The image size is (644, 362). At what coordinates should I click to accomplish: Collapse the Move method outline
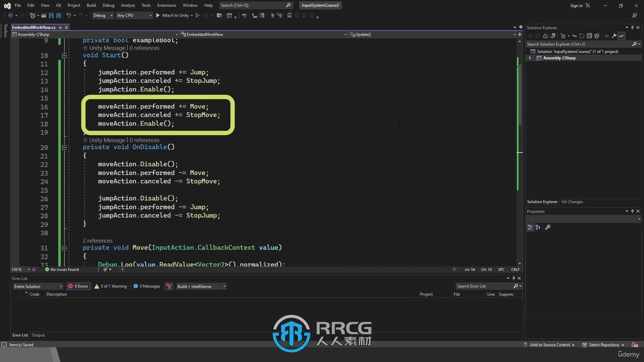coord(64,248)
